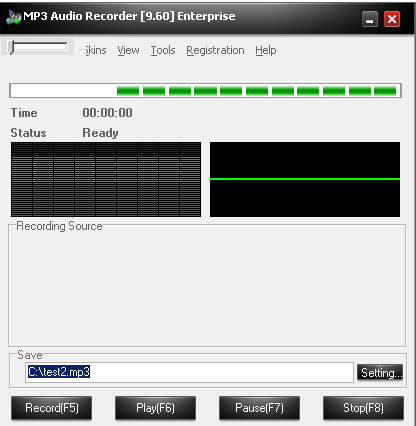This screenshot has width=416, height=426.
Task: Click the Save group label
Action: 30,355
